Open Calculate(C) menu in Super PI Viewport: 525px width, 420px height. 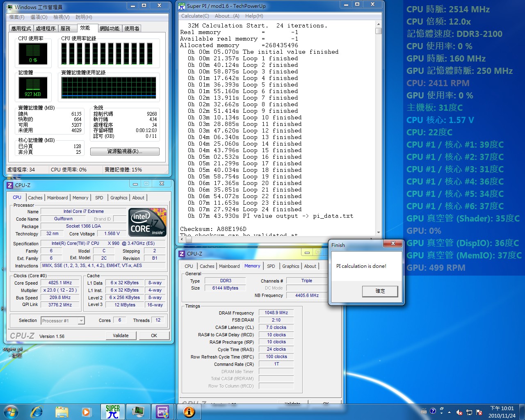point(195,16)
